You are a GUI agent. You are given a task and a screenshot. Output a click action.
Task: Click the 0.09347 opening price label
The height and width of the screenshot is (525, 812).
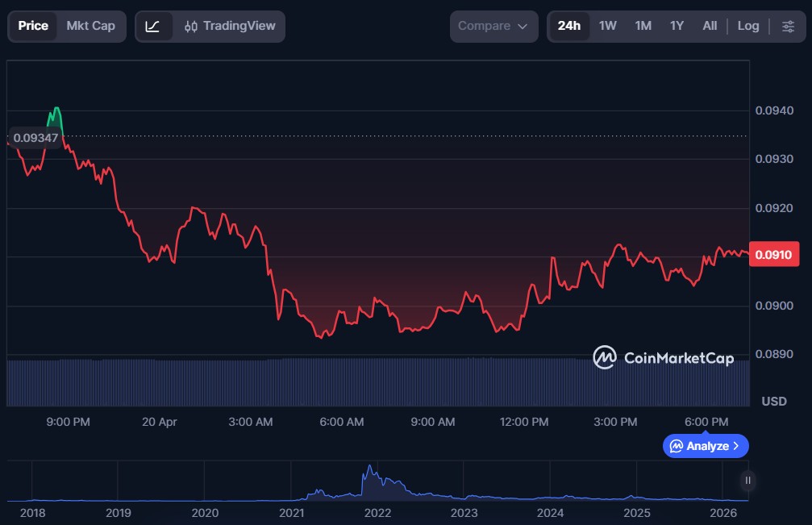(35, 138)
